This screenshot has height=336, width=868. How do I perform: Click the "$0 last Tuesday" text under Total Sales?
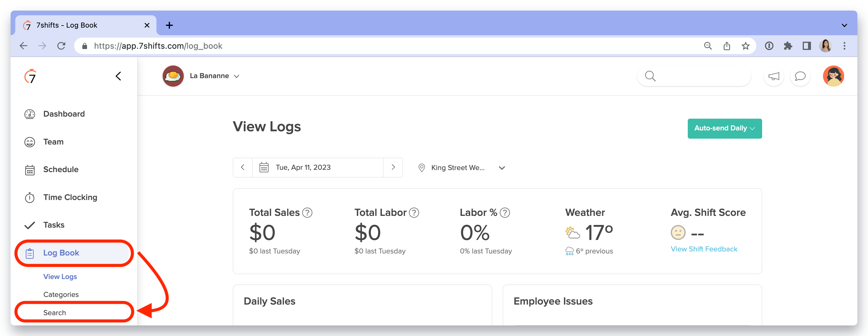(274, 251)
